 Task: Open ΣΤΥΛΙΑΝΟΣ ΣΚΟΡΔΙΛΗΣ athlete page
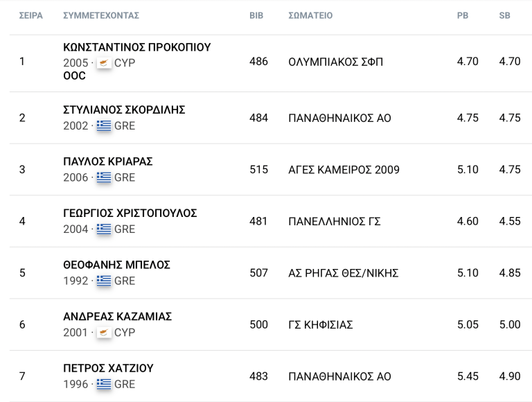(124, 110)
